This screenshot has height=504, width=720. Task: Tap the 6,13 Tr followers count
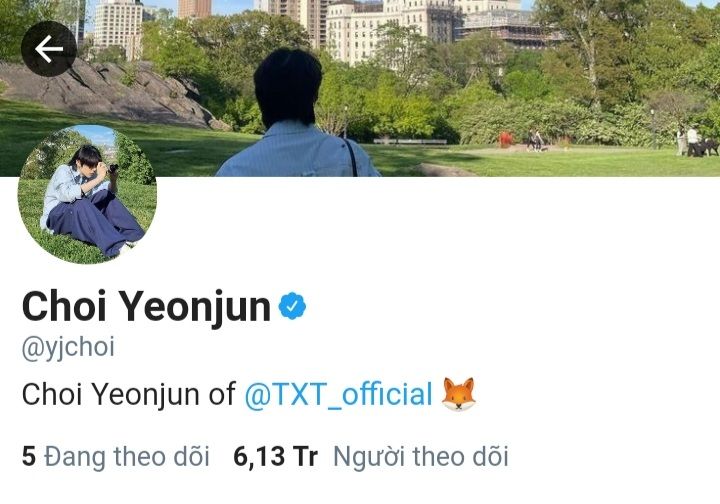coord(275,457)
